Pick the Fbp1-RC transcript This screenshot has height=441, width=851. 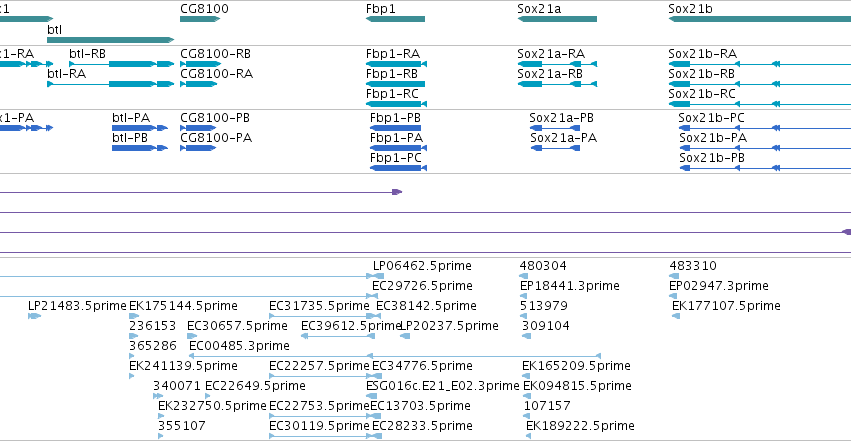[392, 93]
